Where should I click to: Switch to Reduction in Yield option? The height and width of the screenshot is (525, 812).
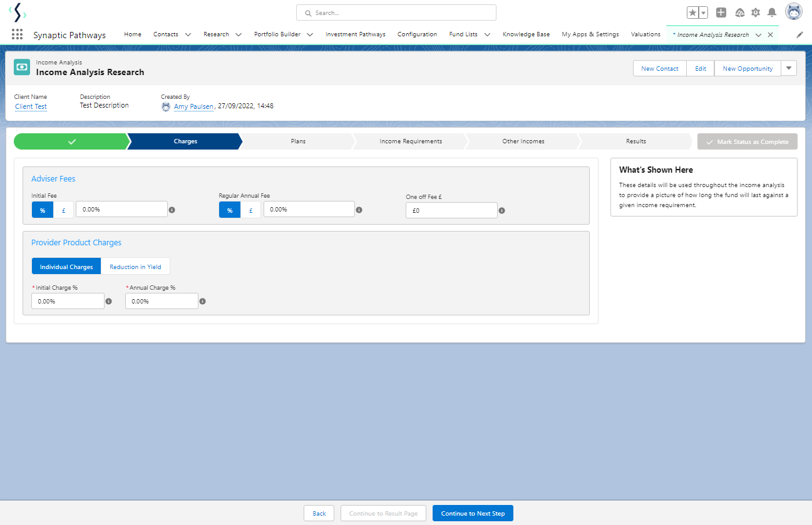point(135,267)
